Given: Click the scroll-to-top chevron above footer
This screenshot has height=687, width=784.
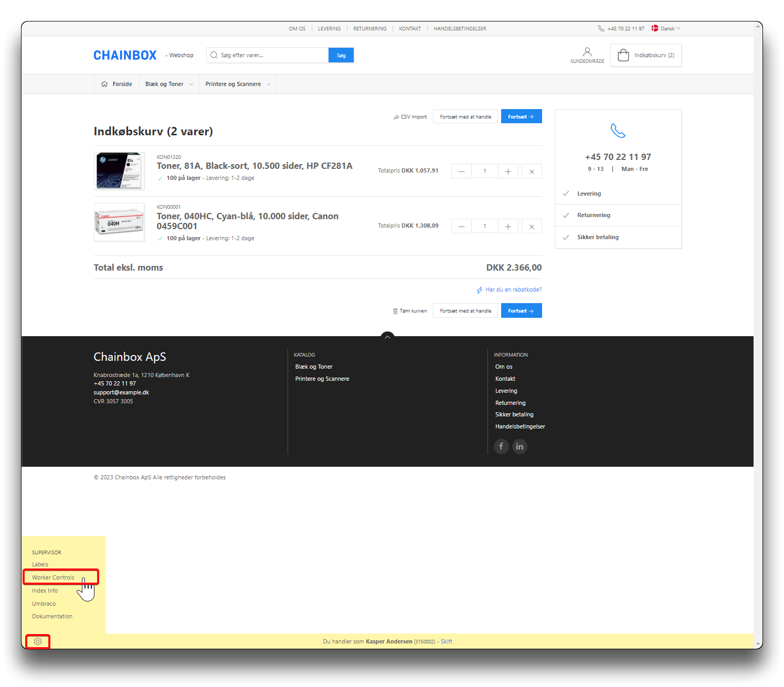Looking at the screenshot, I should click(x=387, y=337).
